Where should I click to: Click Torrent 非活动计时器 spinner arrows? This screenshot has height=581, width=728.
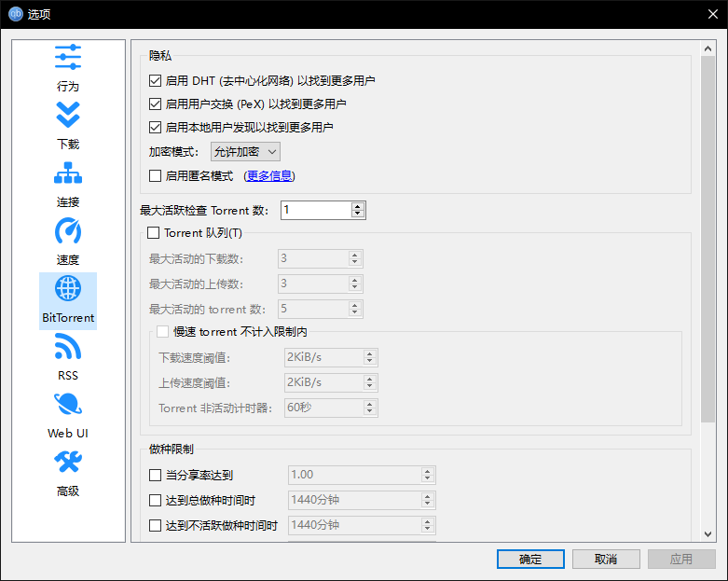click(x=369, y=408)
